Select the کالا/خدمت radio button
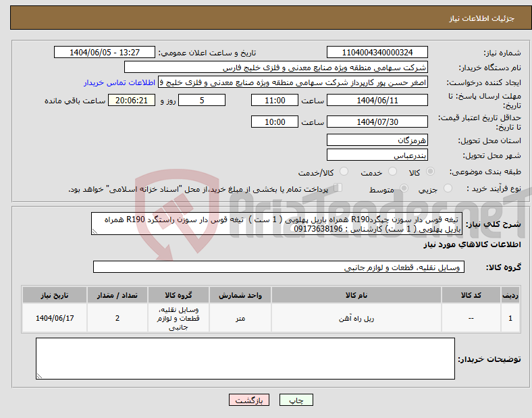This screenshot has width=532, height=418. 344,172
